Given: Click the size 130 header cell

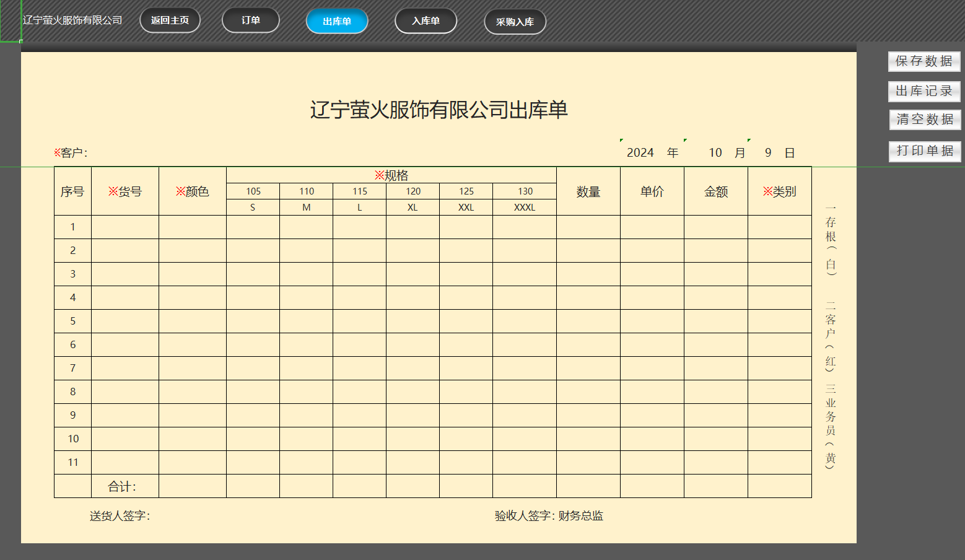Looking at the screenshot, I should (x=525, y=191).
